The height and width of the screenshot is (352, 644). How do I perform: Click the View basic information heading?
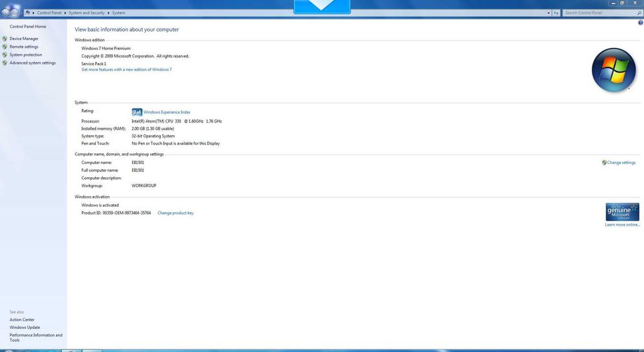point(126,30)
